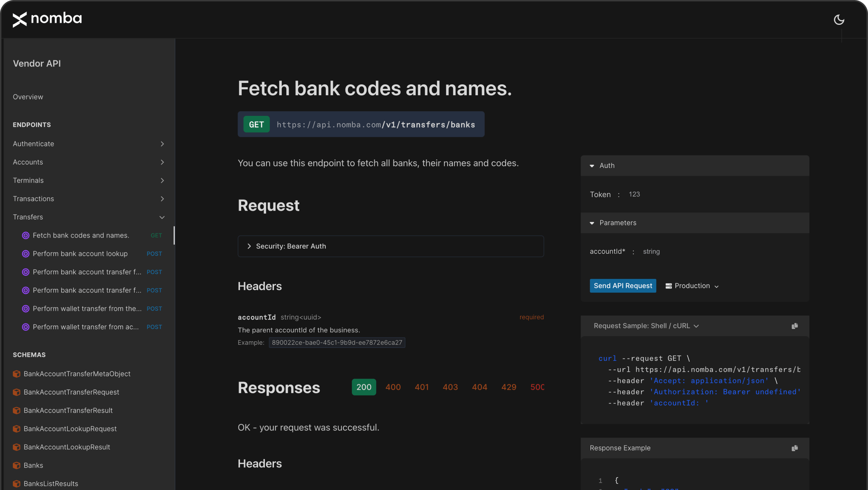Select the 200 response tab
Viewport: 868px width, 490px height.
click(364, 387)
